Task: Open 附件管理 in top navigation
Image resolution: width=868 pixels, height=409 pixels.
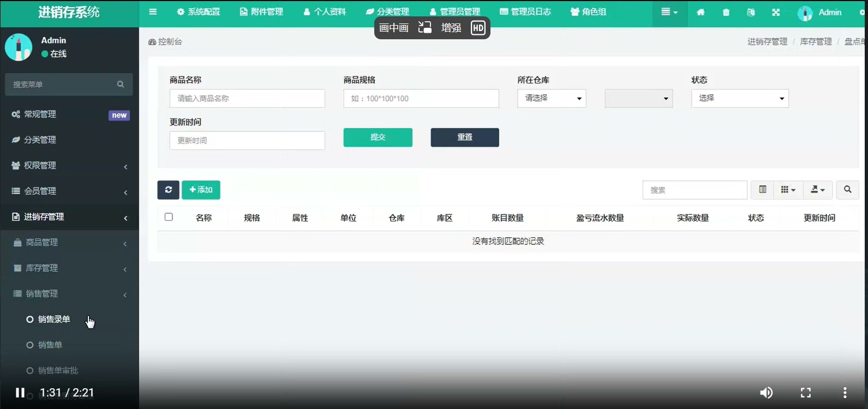Action: coord(261,12)
